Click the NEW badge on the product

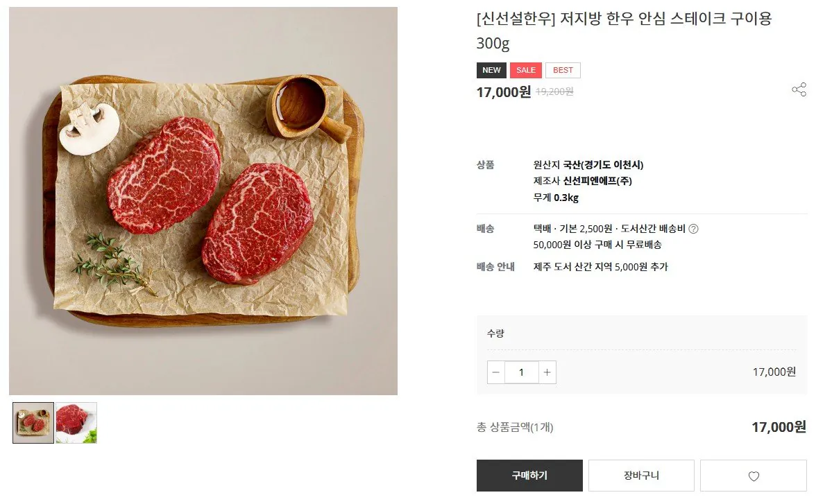click(x=491, y=70)
